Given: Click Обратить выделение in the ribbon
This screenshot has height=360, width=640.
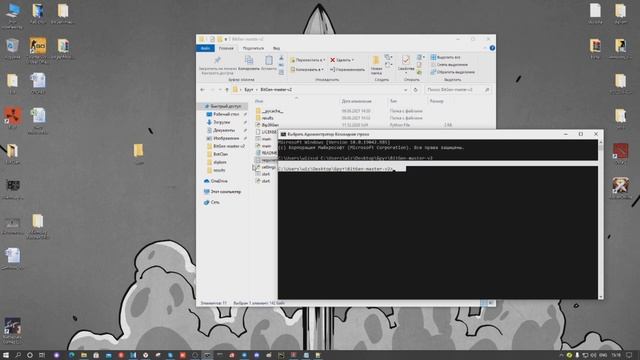Looking at the screenshot, I should (x=452, y=72).
